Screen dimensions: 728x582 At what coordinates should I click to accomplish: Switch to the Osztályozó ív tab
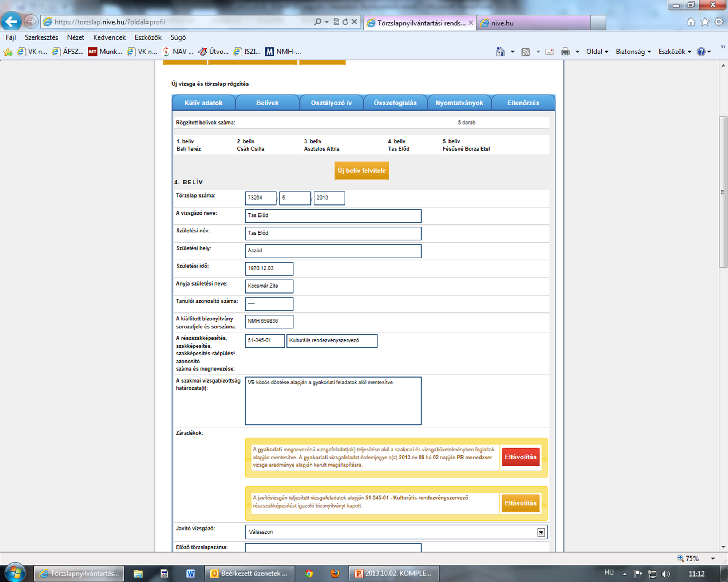(331, 103)
